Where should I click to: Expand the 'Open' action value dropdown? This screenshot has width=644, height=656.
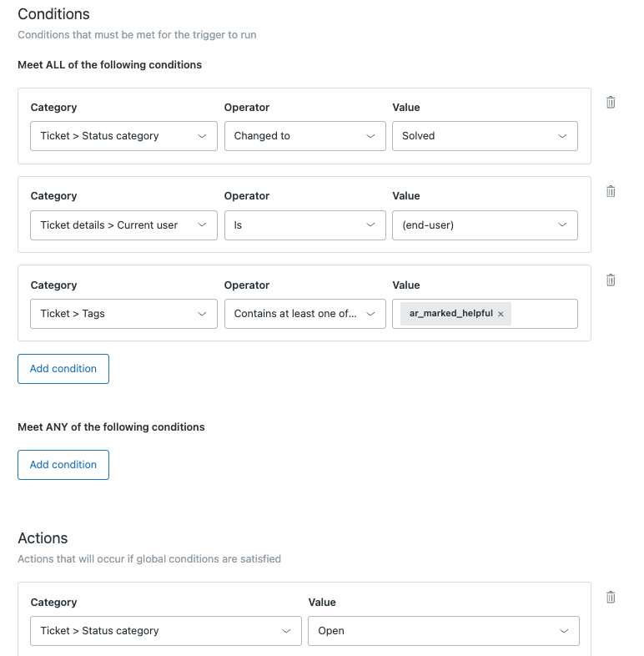443,631
